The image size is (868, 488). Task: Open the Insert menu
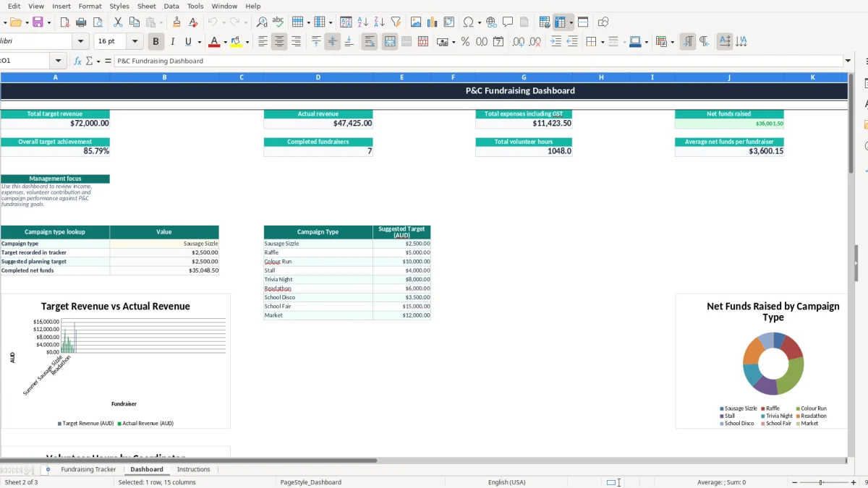[61, 6]
